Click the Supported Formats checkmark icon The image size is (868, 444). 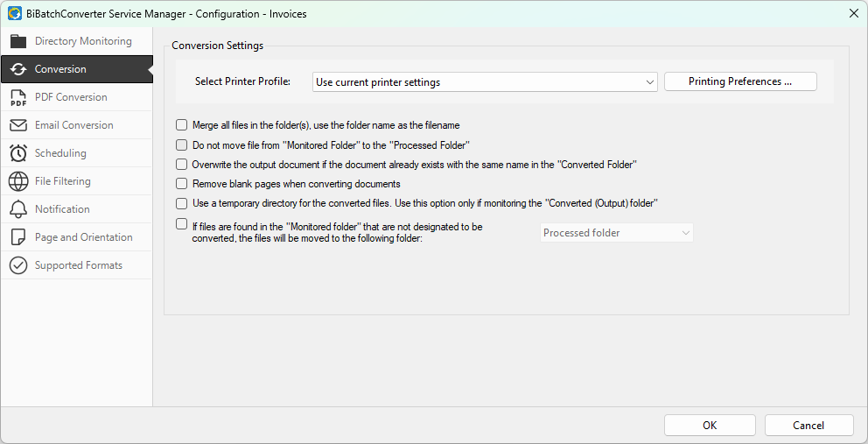point(18,265)
